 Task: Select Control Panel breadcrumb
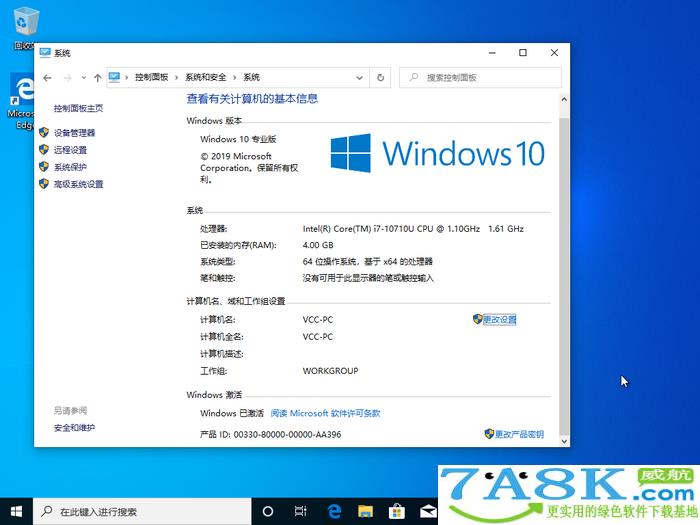pyautogui.click(x=151, y=77)
